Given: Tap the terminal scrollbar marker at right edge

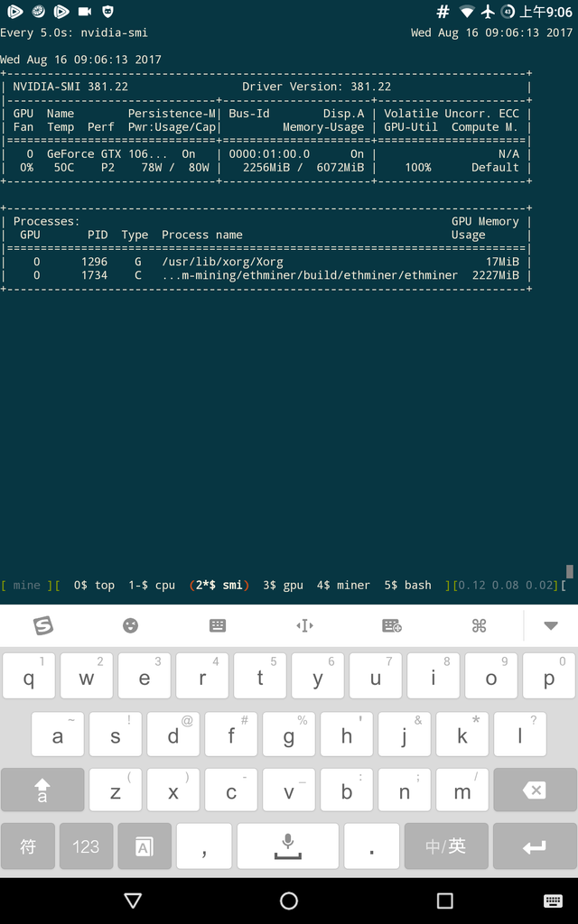Looking at the screenshot, I should 570,571.
